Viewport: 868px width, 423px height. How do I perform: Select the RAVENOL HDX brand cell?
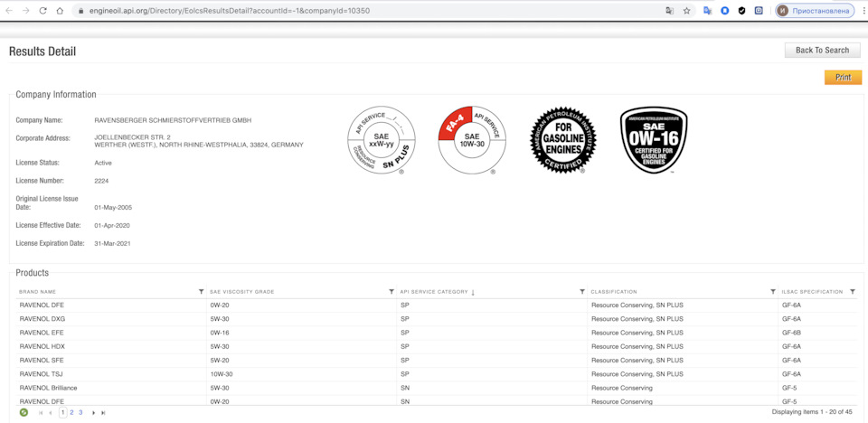[42, 346]
